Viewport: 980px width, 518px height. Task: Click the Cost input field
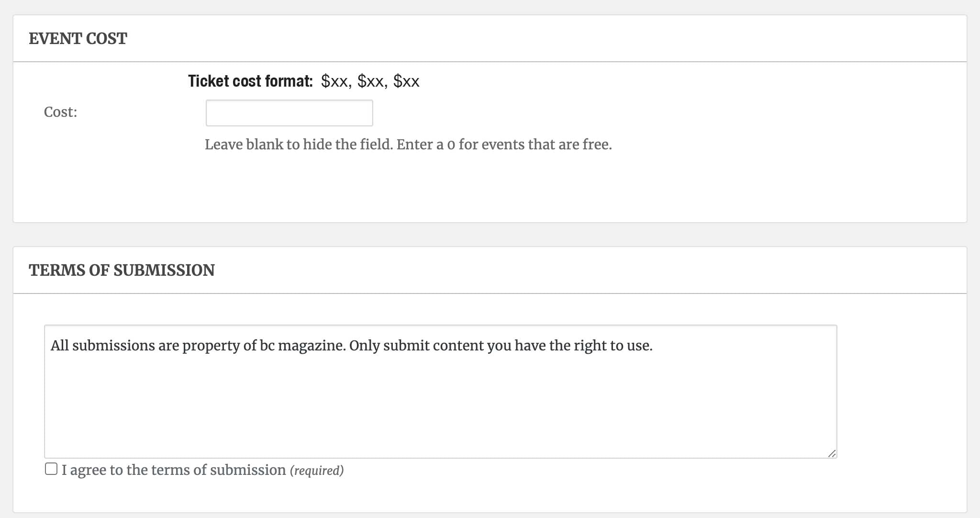click(x=289, y=113)
